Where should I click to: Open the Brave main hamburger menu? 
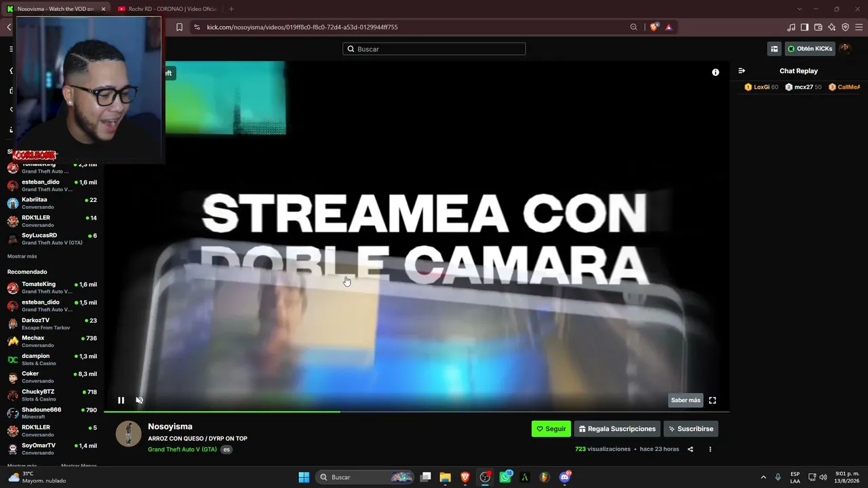point(859,27)
